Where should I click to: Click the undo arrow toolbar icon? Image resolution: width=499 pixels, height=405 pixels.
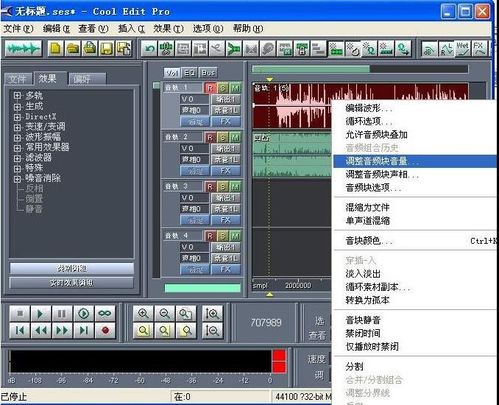coord(149,49)
